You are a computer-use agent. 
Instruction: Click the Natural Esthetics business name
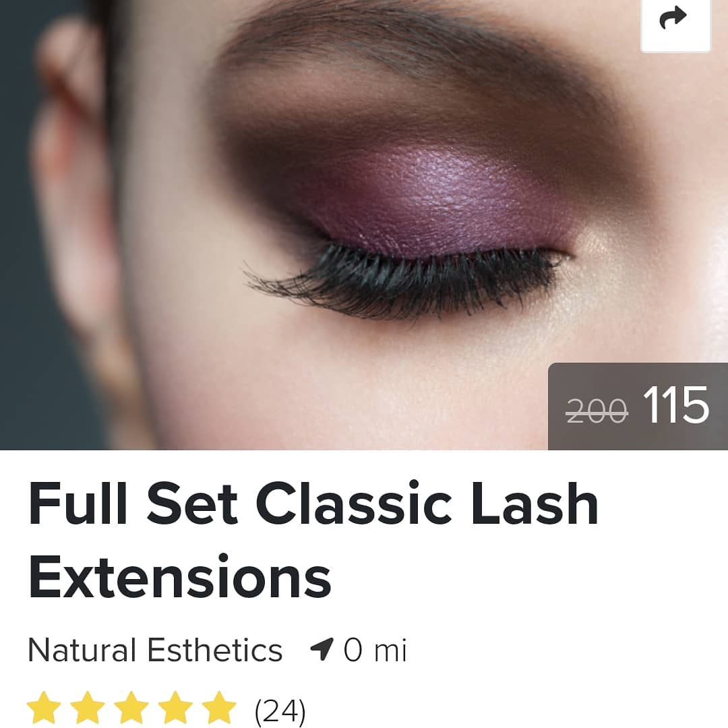(155, 650)
